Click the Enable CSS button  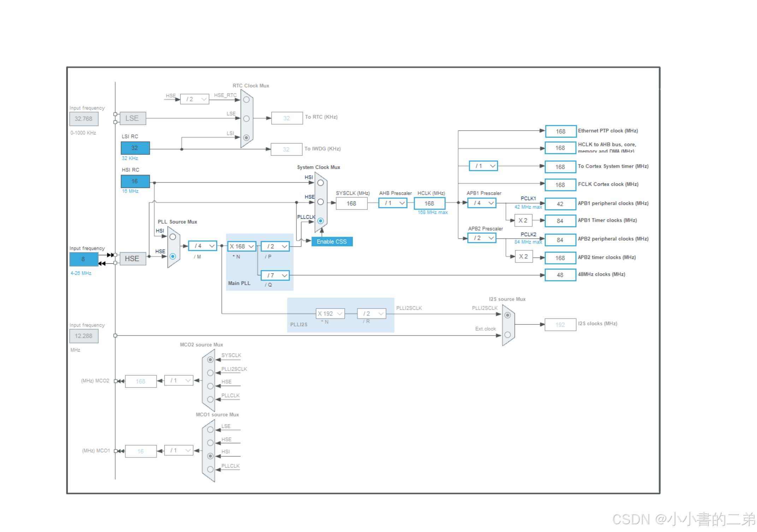332,241
